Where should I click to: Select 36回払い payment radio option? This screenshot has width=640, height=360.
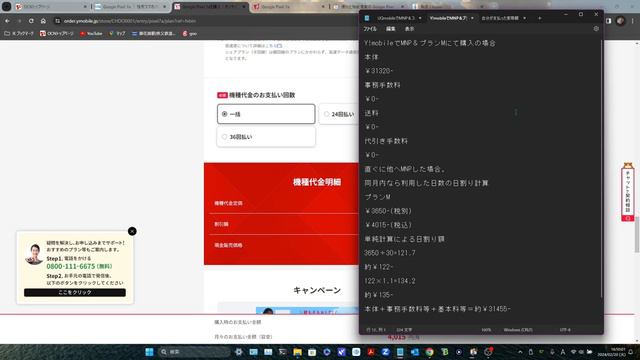pos(266,137)
